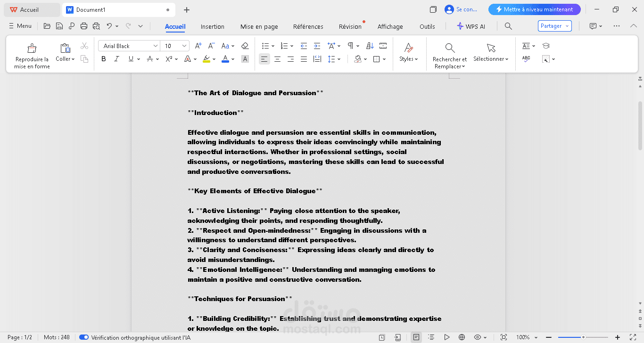Toggle Italic formatting
Viewport: 644px width, 343px height.
[116, 59]
